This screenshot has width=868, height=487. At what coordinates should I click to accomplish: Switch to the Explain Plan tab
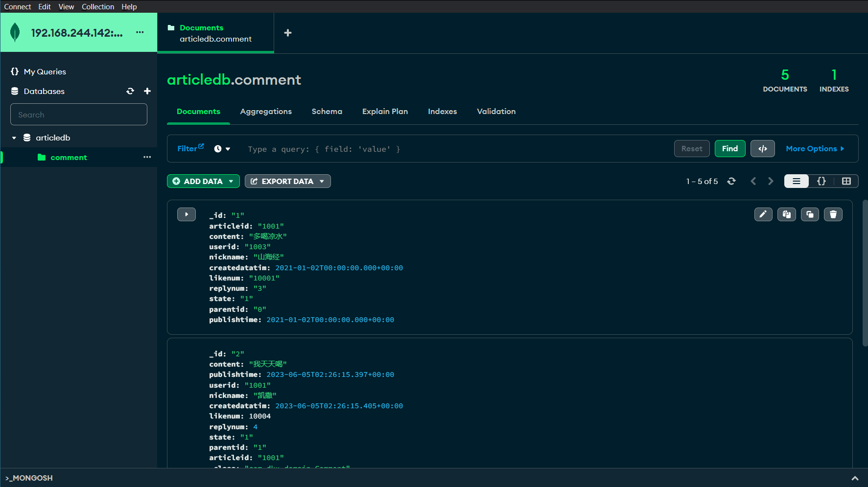tap(385, 112)
